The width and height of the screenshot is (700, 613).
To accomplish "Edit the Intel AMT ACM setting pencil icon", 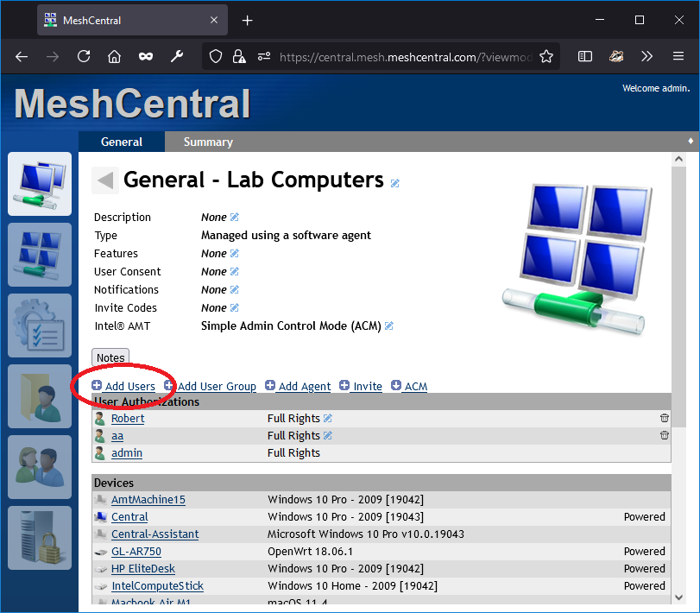I will pyautogui.click(x=388, y=325).
